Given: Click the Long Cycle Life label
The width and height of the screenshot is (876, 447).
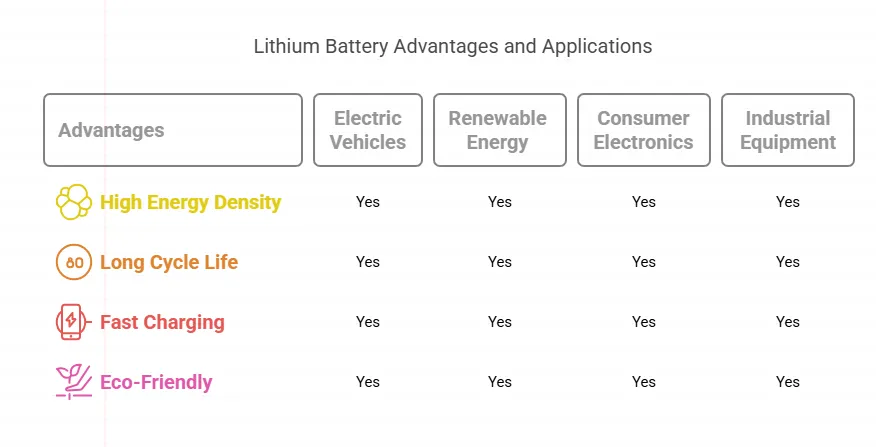Looking at the screenshot, I should point(169,262).
